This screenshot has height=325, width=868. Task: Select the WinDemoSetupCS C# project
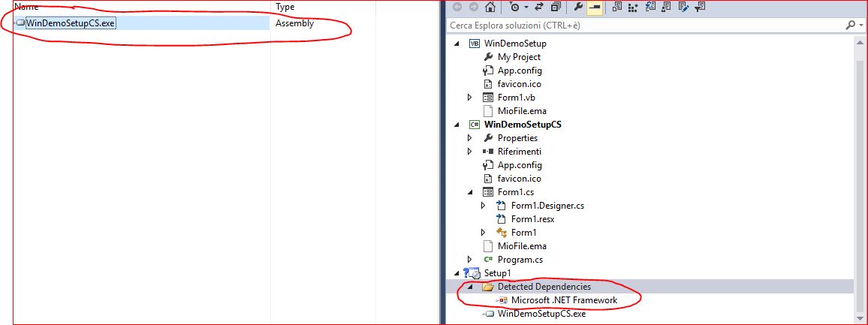click(x=523, y=125)
